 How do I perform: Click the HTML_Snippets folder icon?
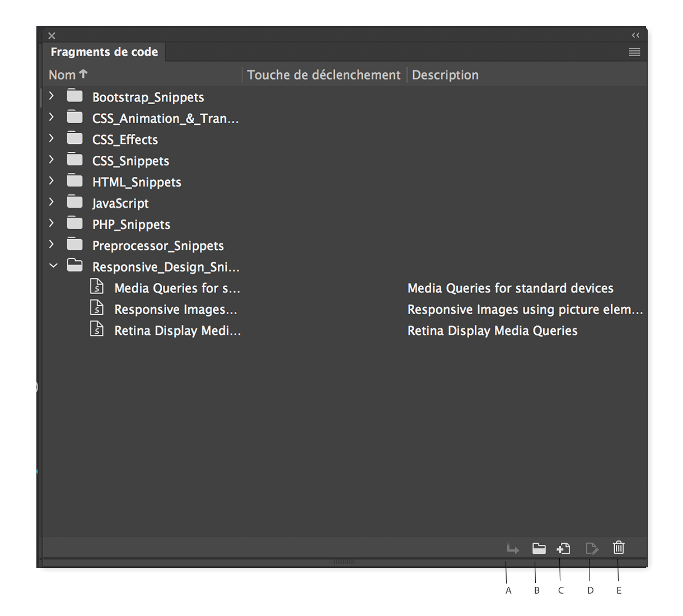tap(74, 181)
